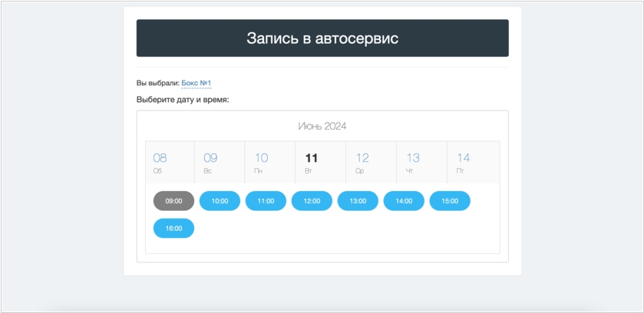Click the Июнь 2024 month label
This screenshot has width=644, height=313.
pyautogui.click(x=322, y=126)
